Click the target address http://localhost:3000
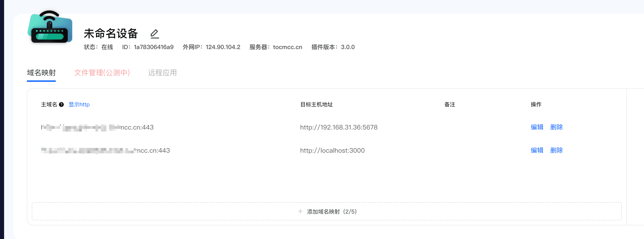 coord(332,150)
